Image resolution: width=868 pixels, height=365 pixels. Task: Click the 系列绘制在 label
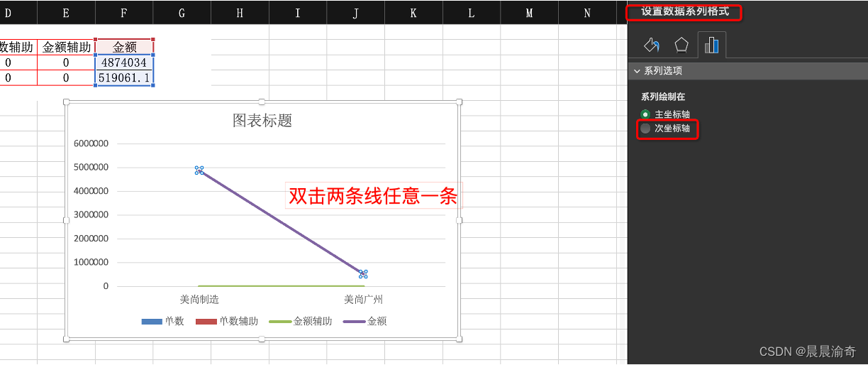[663, 97]
